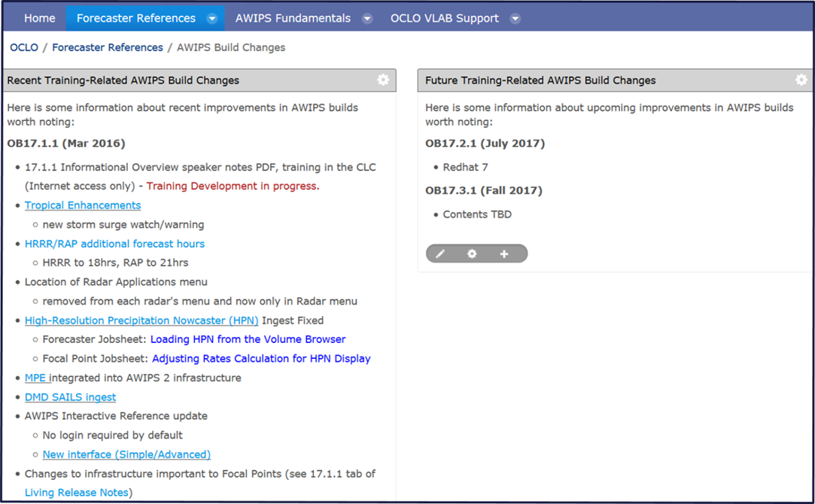The width and height of the screenshot is (815, 504).
Task: Click the OB17.1.1 (Mar 2016) heading
Action: 66,144
